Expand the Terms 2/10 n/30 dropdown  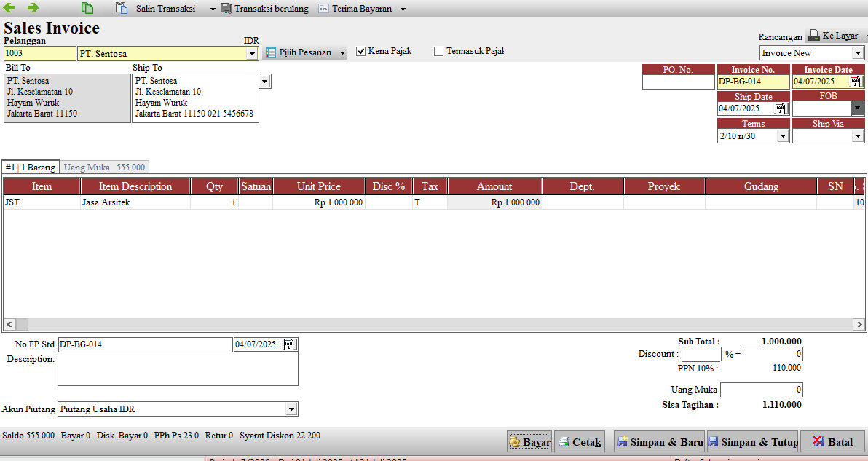783,136
